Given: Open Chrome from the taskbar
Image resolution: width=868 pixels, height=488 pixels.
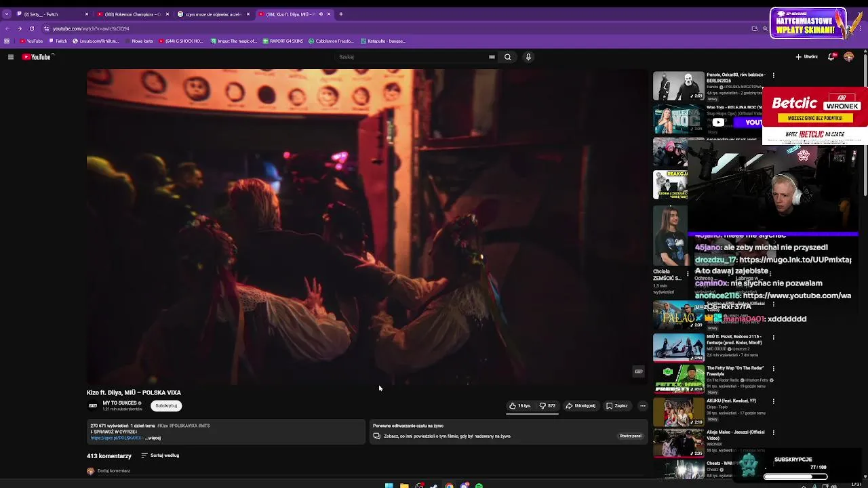Looking at the screenshot, I should [x=449, y=485].
